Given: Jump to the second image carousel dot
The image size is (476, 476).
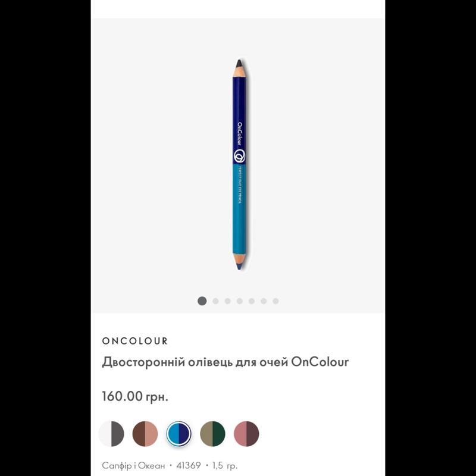Looking at the screenshot, I should coord(215,301).
